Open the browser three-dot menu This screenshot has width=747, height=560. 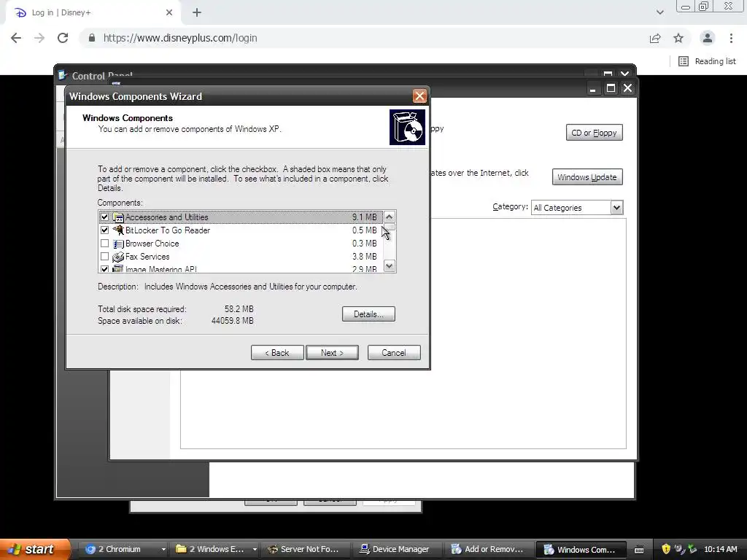[731, 38]
